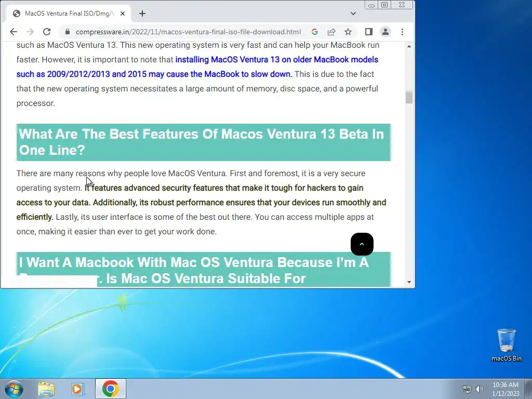Click Chrome's forward navigation arrow
The width and height of the screenshot is (532, 399).
pos(30,32)
